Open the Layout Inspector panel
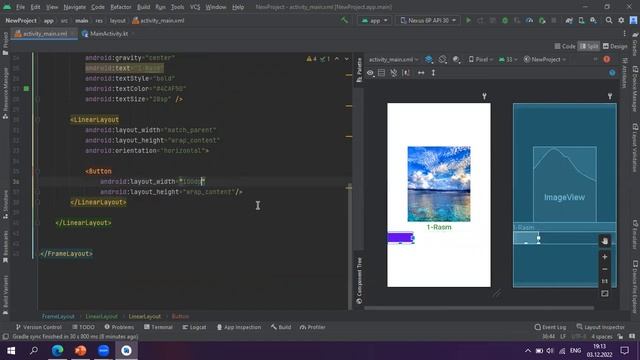 coord(600,327)
